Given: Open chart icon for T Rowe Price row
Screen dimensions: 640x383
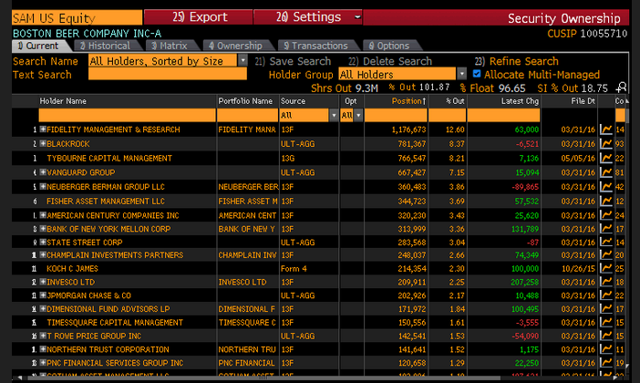Looking at the screenshot, I should pyautogui.click(x=606, y=336).
